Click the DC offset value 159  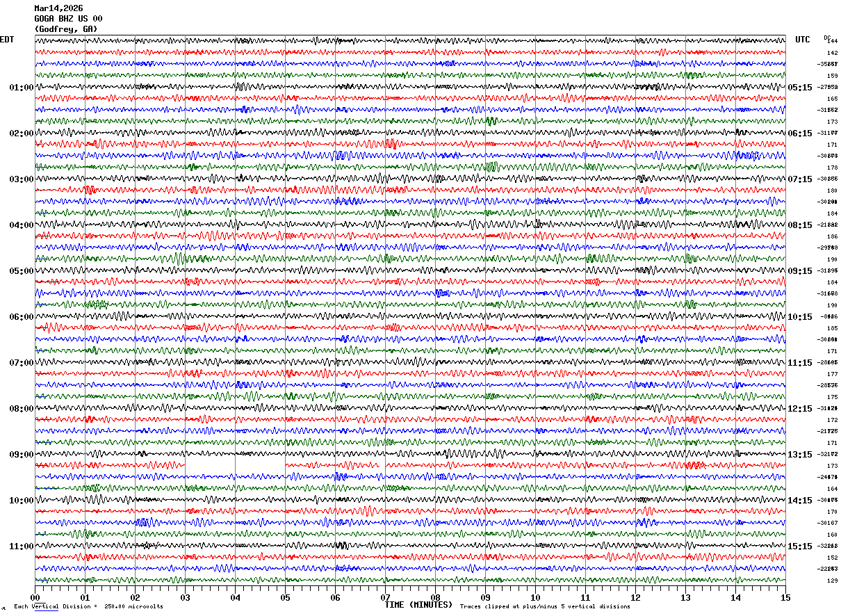pos(832,76)
